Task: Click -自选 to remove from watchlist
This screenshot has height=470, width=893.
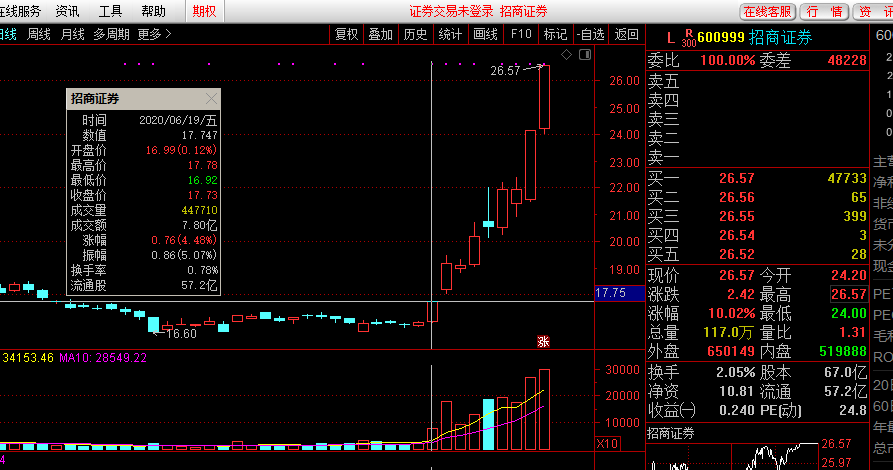Action: (x=591, y=34)
